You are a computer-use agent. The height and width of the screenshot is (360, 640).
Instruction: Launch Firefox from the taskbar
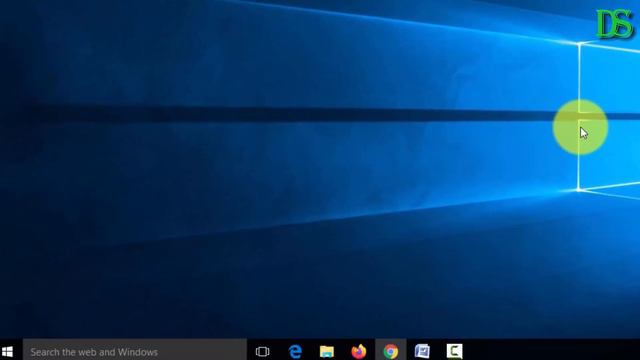pos(359,351)
